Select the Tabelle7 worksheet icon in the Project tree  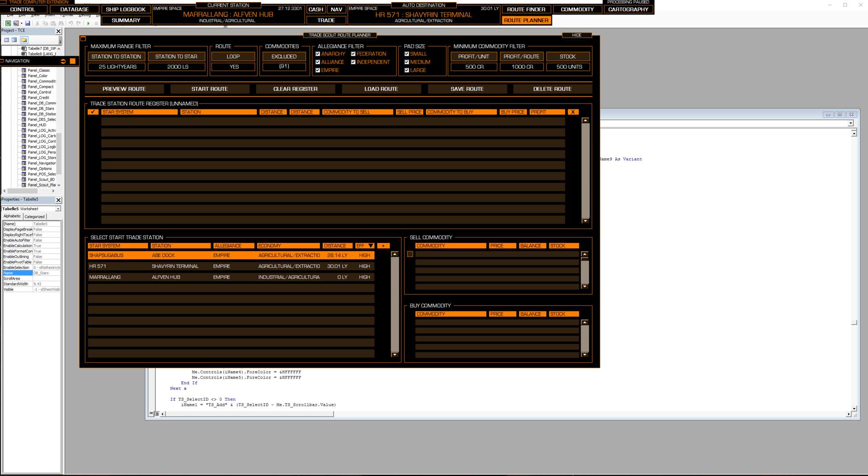pos(24,48)
